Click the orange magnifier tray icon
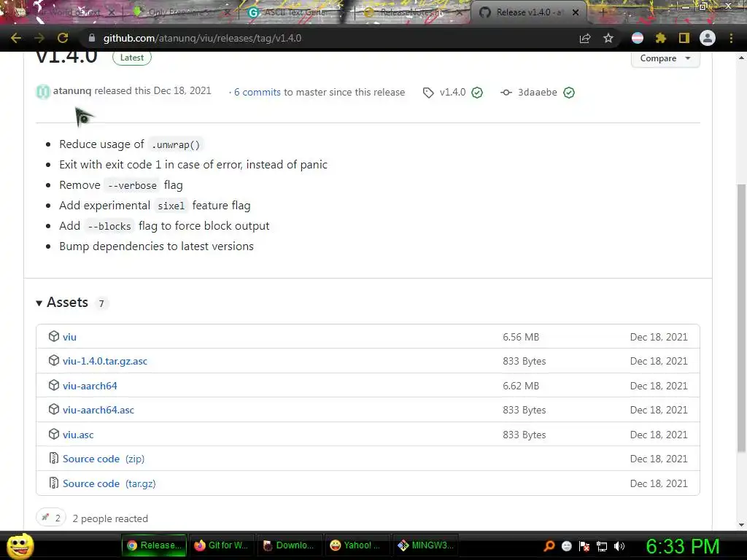The image size is (747, 560). tap(549, 545)
